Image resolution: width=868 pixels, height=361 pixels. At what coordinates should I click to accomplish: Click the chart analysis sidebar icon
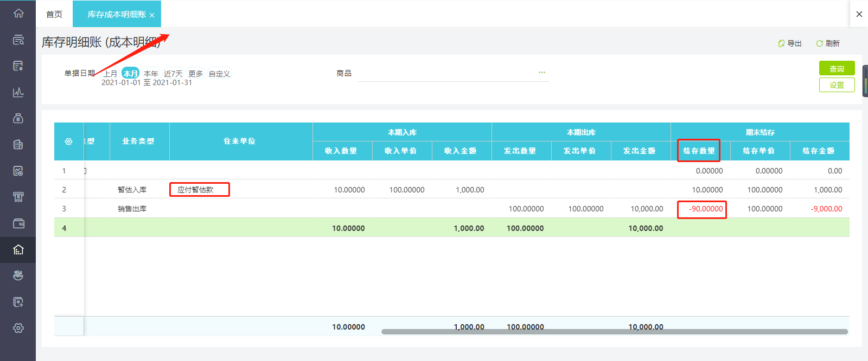pos(18,92)
